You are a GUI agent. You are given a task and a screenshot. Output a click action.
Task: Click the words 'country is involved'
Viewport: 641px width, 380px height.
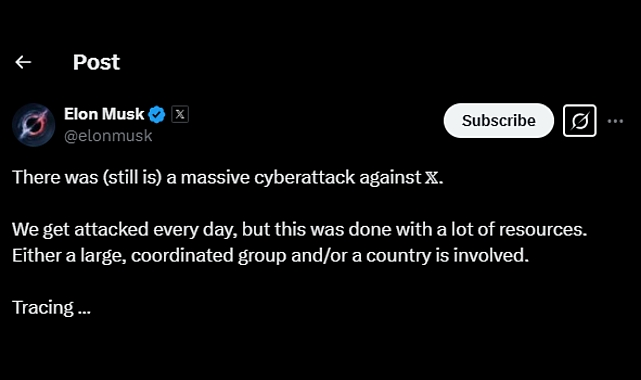tap(447, 256)
